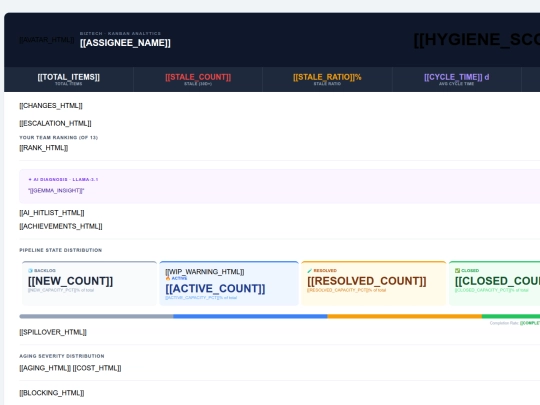Open the Backlog [[NEW_COUNT]] card
The width and height of the screenshot is (540, 405).
coord(89,283)
